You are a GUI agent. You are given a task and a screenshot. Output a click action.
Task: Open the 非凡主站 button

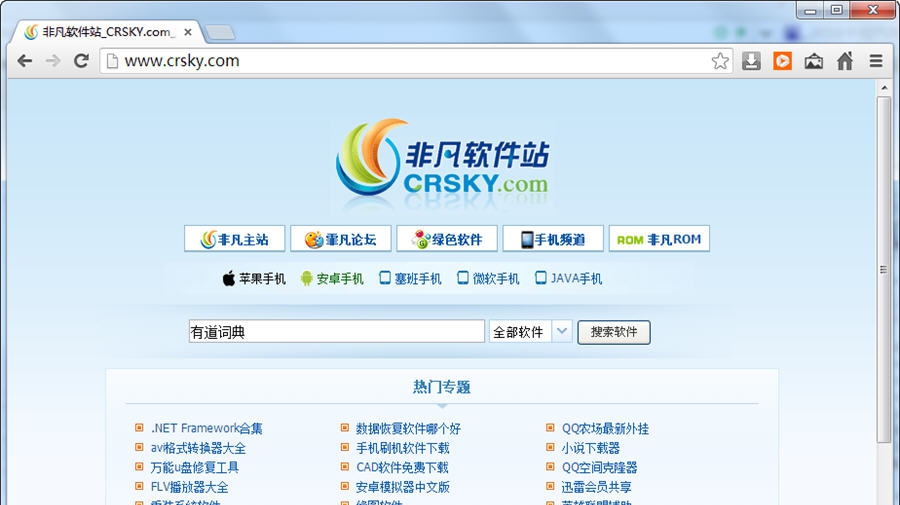click(234, 239)
